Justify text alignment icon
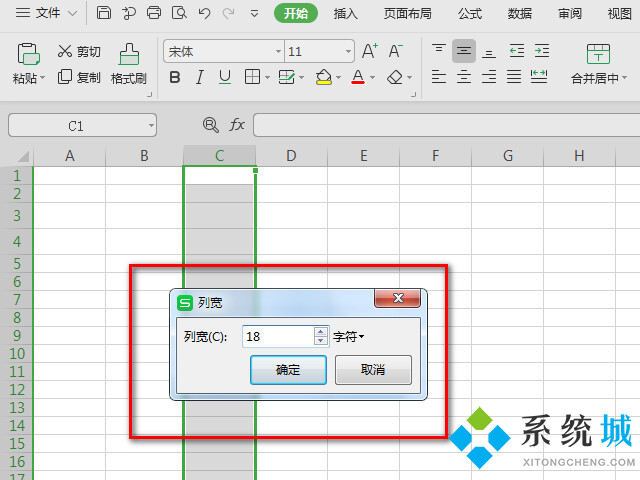Image resolution: width=640 pixels, height=480 pixels. click(x=514, y=77)
